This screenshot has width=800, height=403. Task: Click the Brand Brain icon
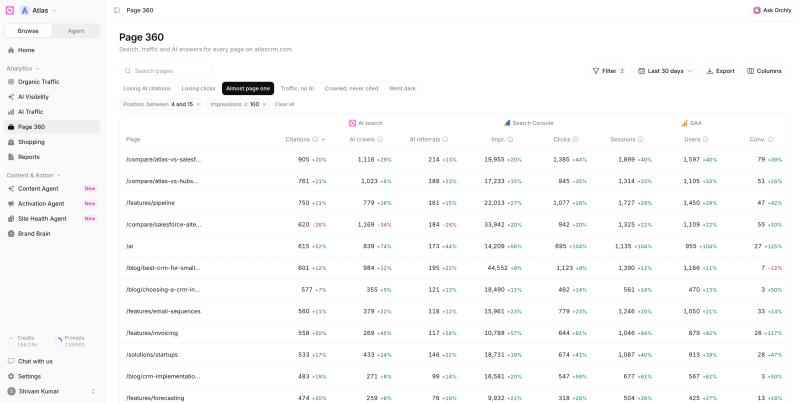(11, 234)
